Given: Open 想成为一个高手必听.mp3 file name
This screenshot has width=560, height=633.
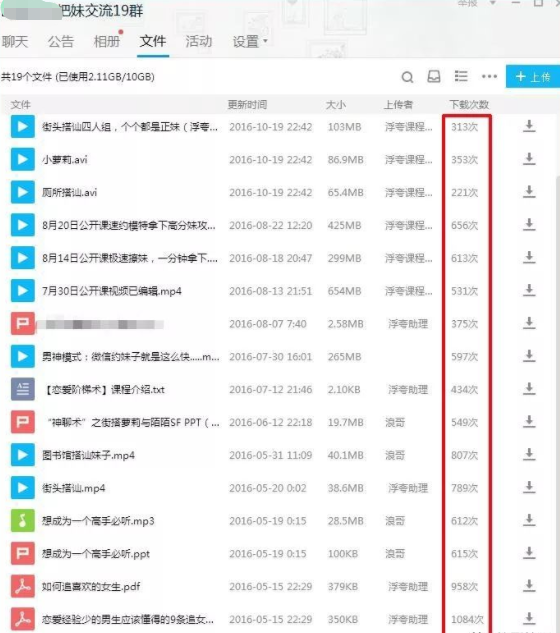Looking at the screenshot, I should [98, 521].
